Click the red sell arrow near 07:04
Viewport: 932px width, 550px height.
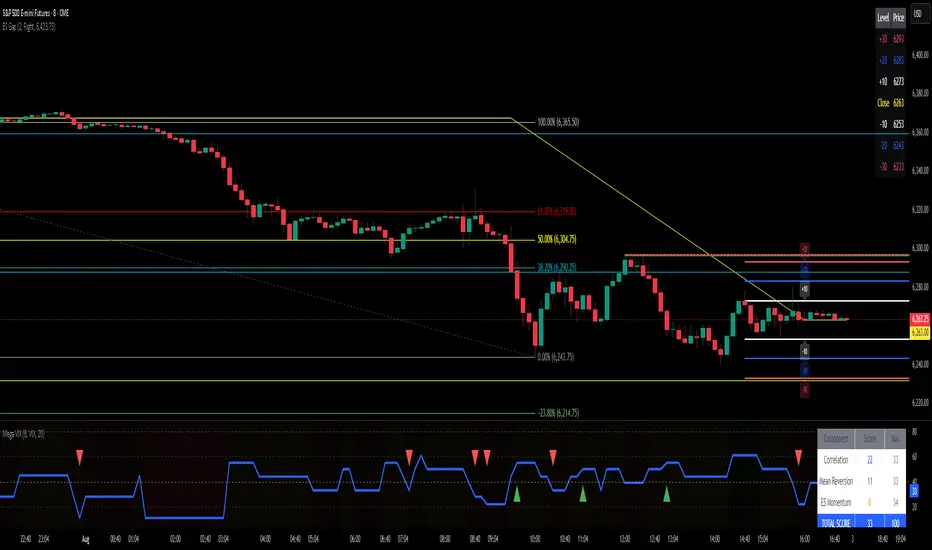tap(409, 457)
